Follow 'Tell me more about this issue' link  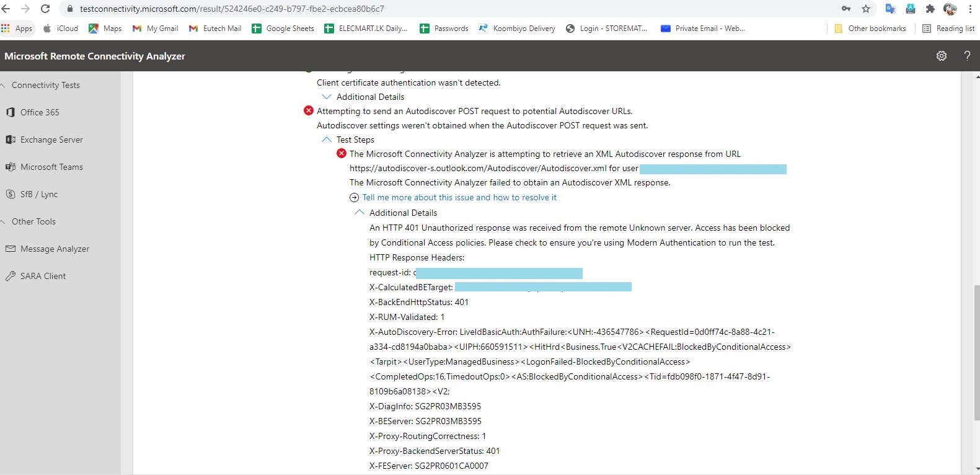pyautogui.click(x=459, y=197)
